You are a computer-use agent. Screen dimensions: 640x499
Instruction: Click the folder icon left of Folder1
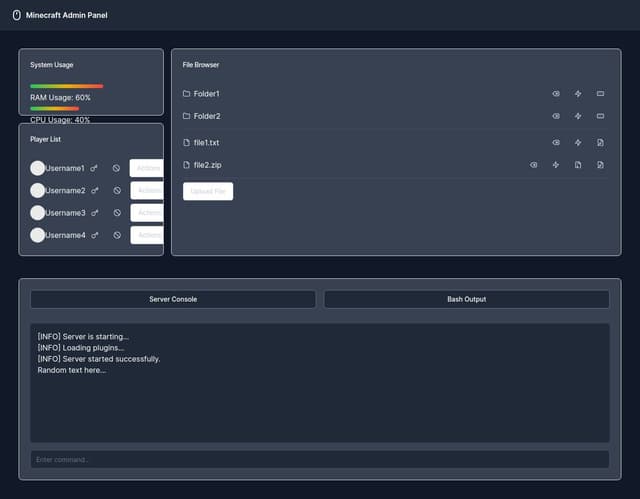(x=187, y=94)
